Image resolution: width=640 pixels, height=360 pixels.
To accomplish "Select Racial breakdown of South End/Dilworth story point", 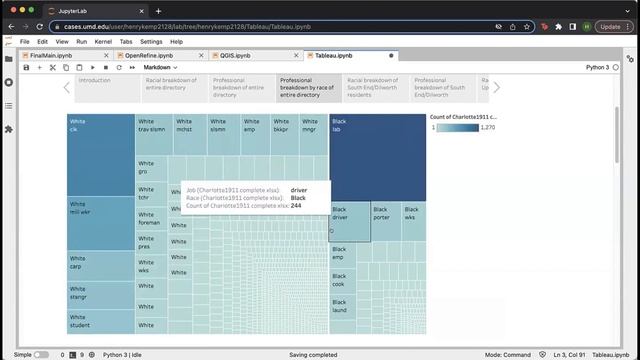I will [x=376, y=88].
